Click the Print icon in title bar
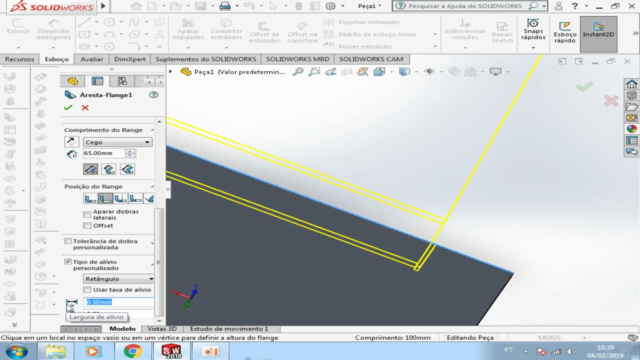Image resolution: width=640 pixels, height=360 pixels. pos(224,6)
